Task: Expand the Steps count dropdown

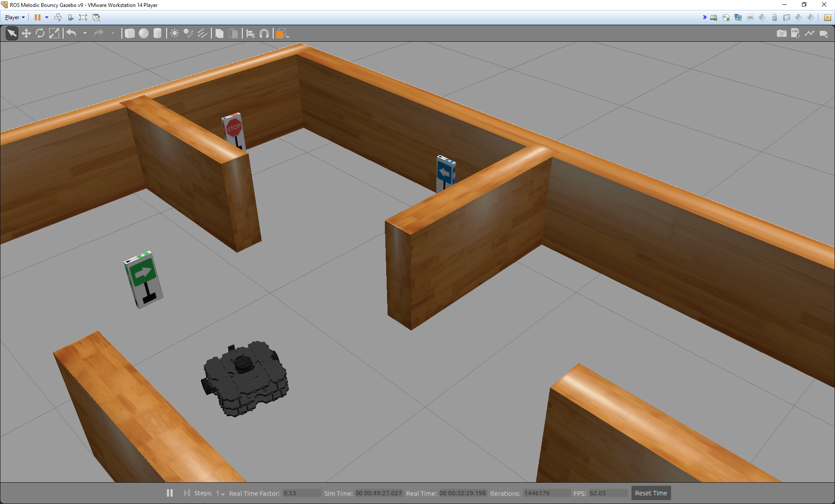Action: (223, 494)
